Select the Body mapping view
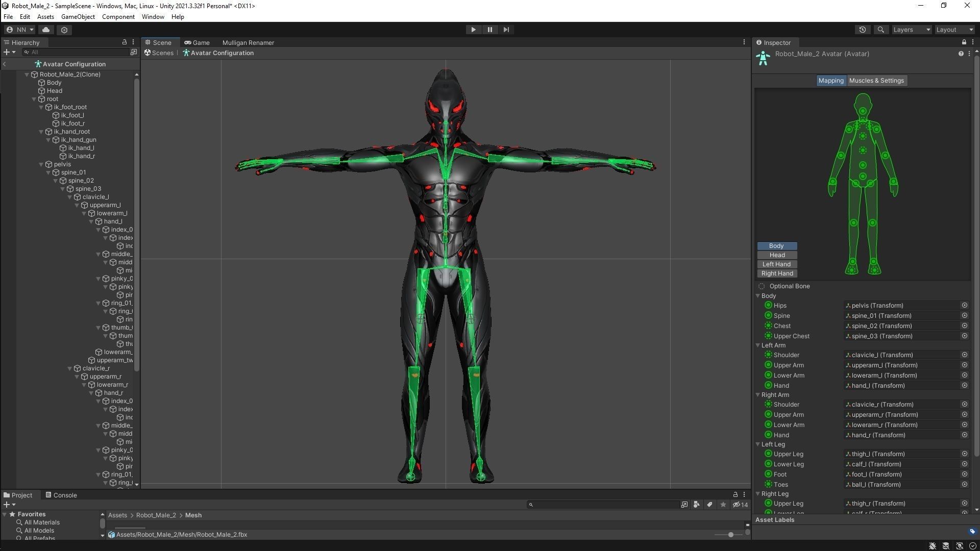 (777, 246)
